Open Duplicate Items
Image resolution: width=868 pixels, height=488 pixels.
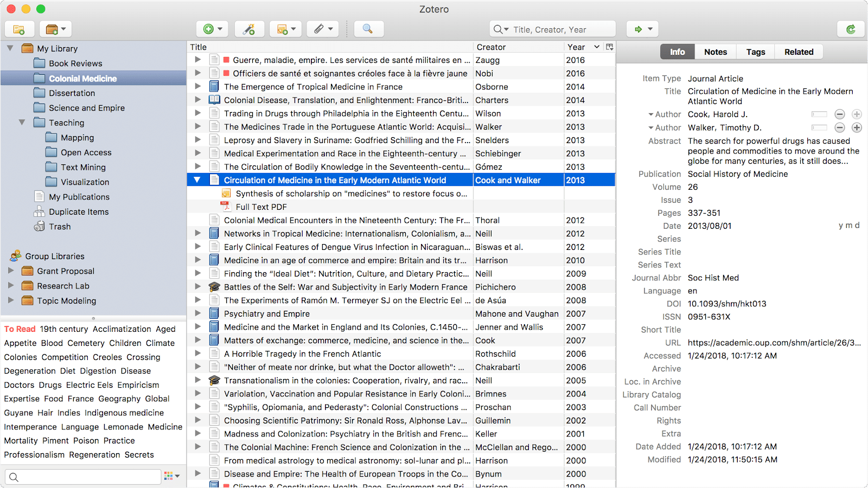point(79,212)
